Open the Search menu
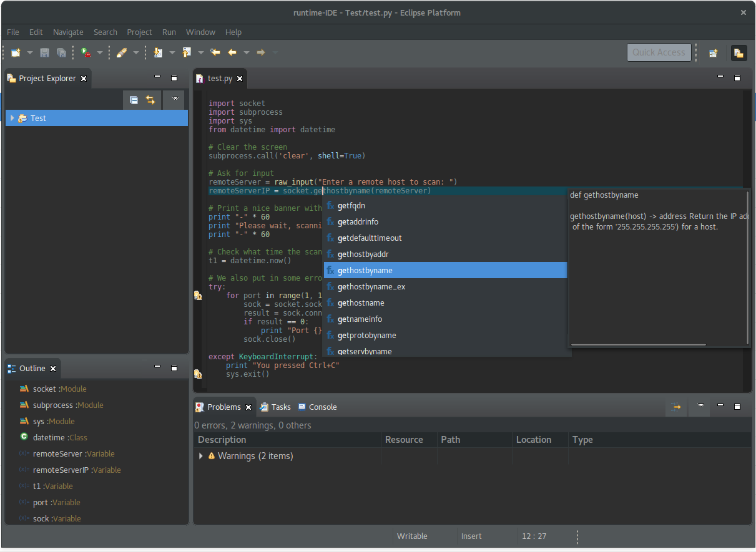The height and width of the screenshot is (552, 756). (x=106, y=32)
